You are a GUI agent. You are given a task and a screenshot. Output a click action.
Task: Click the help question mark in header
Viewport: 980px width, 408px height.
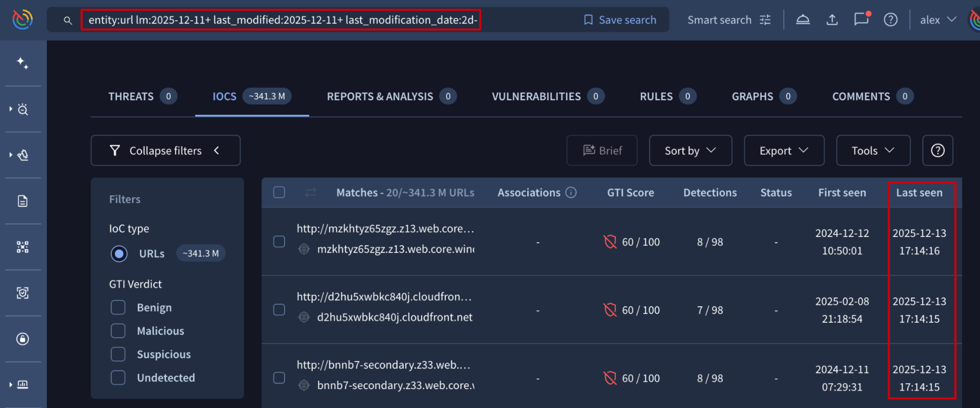click(890, 20)
